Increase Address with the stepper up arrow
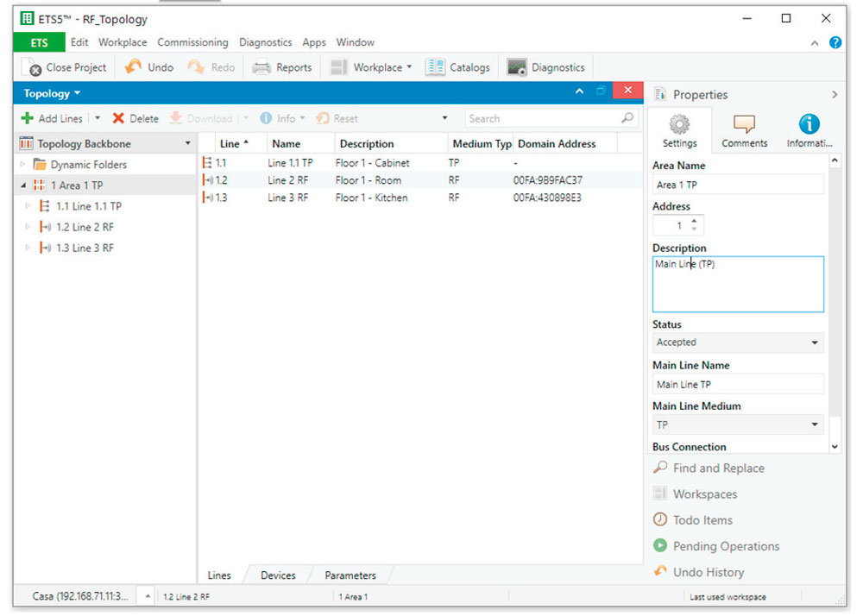Screen dimensions: 863x616 coord(694,221)
